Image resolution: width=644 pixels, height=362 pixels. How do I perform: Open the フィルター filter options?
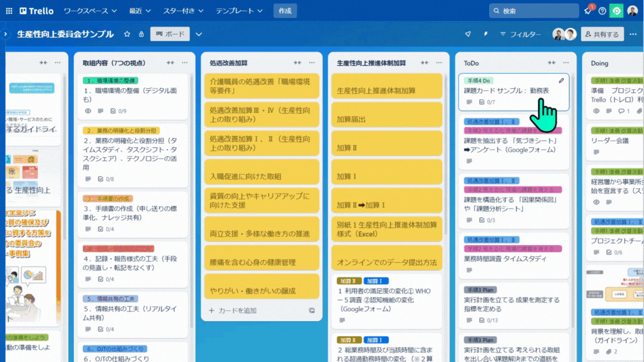coord(520,34)
